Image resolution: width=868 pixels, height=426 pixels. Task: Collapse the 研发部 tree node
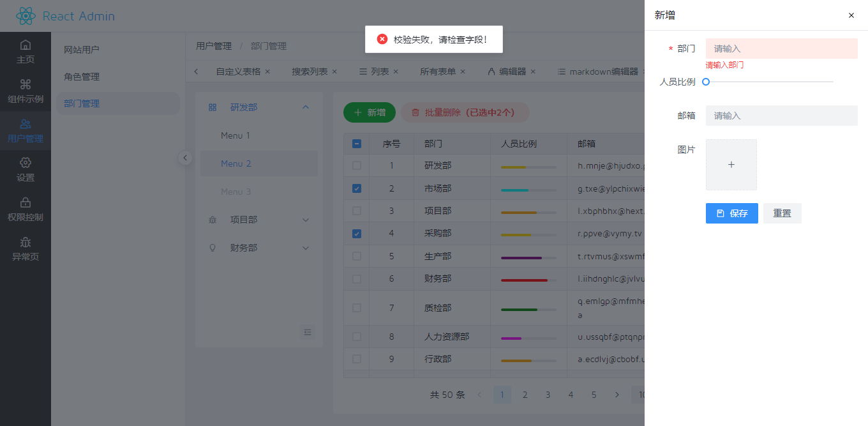pyautogui.click(x=306, y=107)
